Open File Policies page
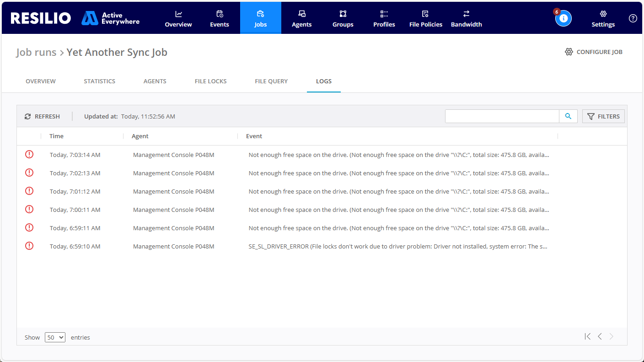Image resolution: width=644 pixels, height=362 pixels. click(x=425, y=18)
